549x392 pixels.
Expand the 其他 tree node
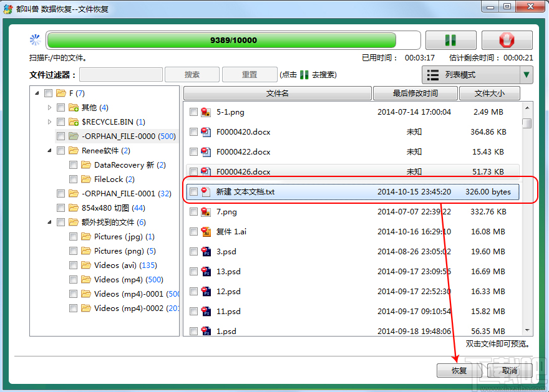tap(49, 107)
